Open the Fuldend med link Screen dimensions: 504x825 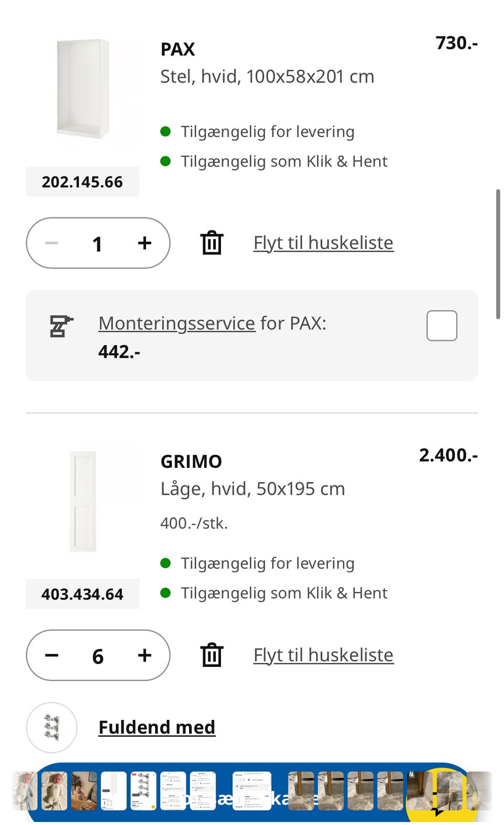tap(157, 727)
